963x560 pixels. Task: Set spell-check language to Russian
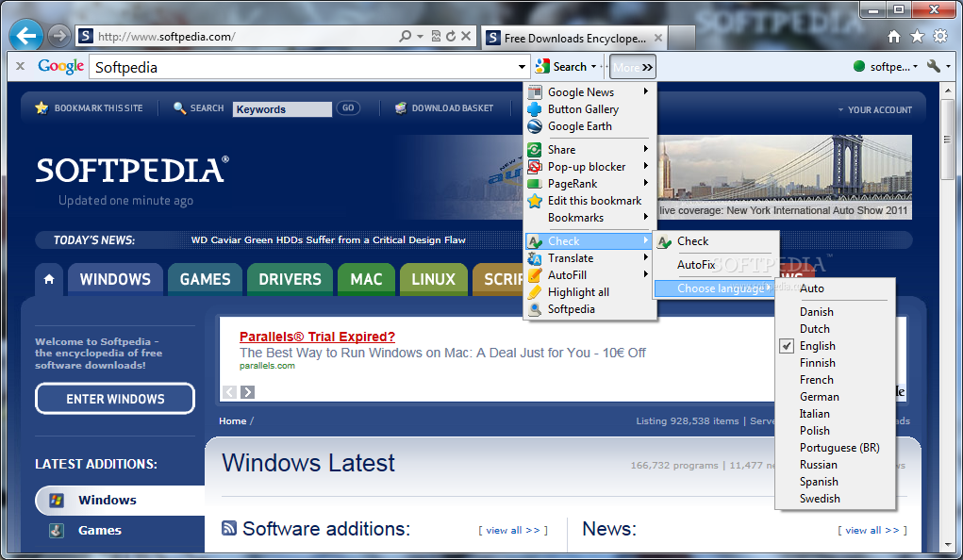[x=836, y=465]
